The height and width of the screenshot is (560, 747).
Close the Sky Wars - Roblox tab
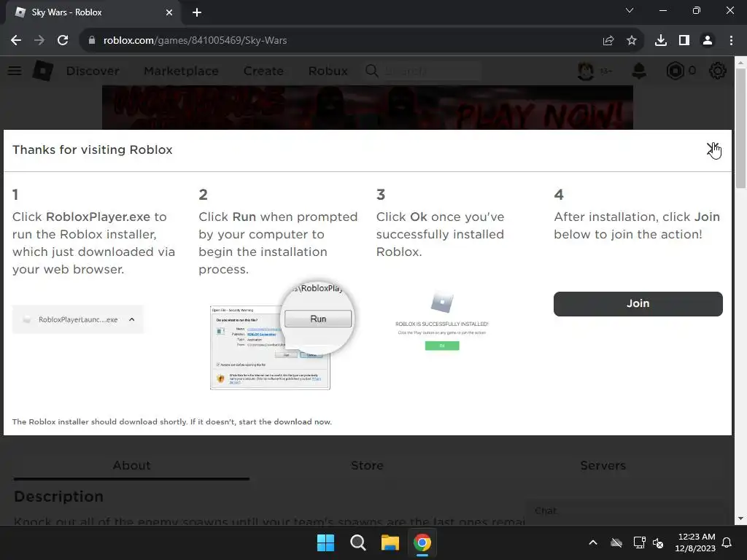pyautogui.click(x=169, y=12)
